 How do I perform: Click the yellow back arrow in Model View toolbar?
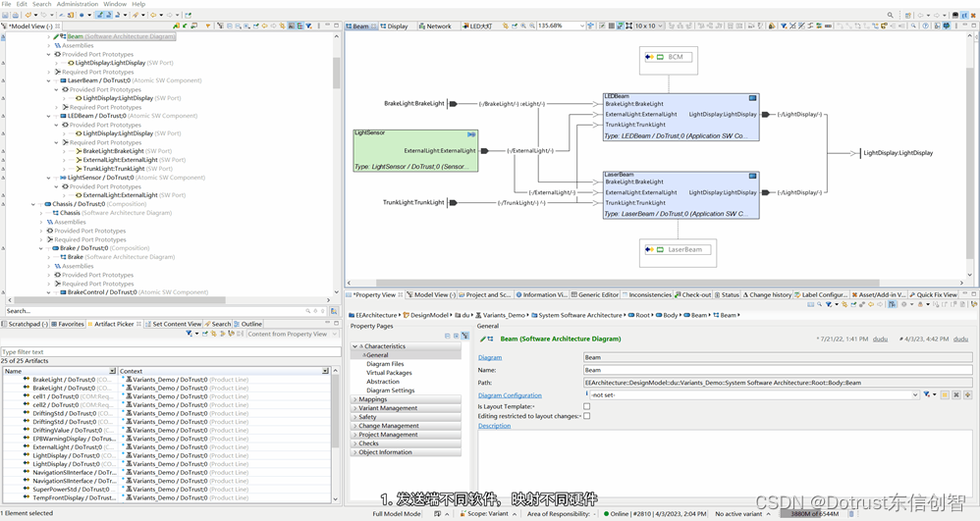264,26
